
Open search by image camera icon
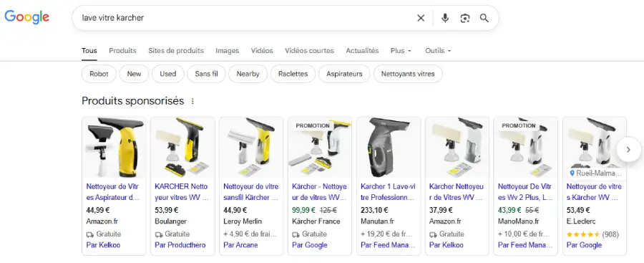click(x=464, y=18)
